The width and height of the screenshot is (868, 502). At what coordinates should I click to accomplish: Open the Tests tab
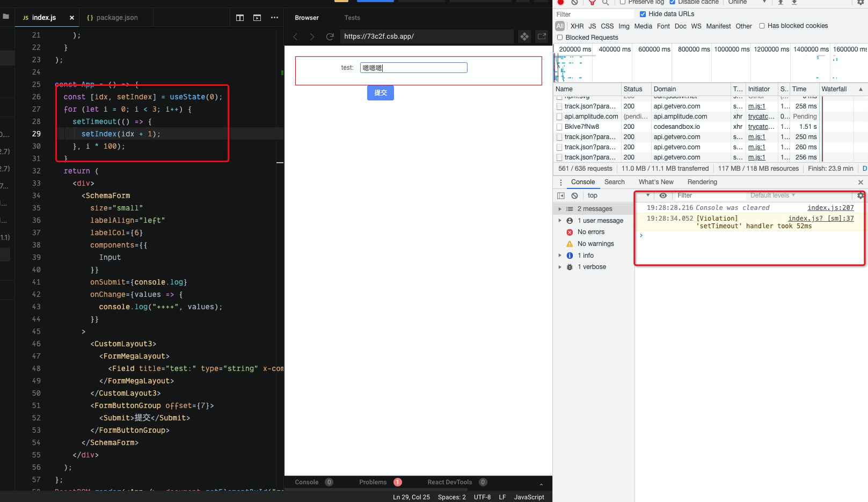pyautogui.click(x=352, y=18)
